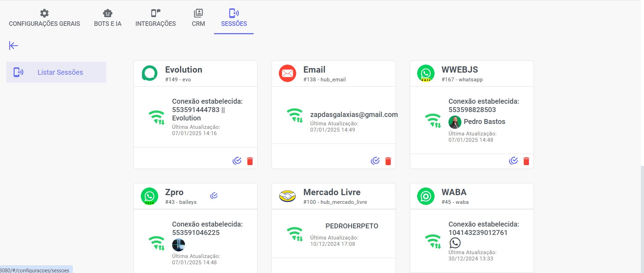The width and height of the screenshot is (644, 273).
Task: Go to the CRM tab
Action: [198, 18]
